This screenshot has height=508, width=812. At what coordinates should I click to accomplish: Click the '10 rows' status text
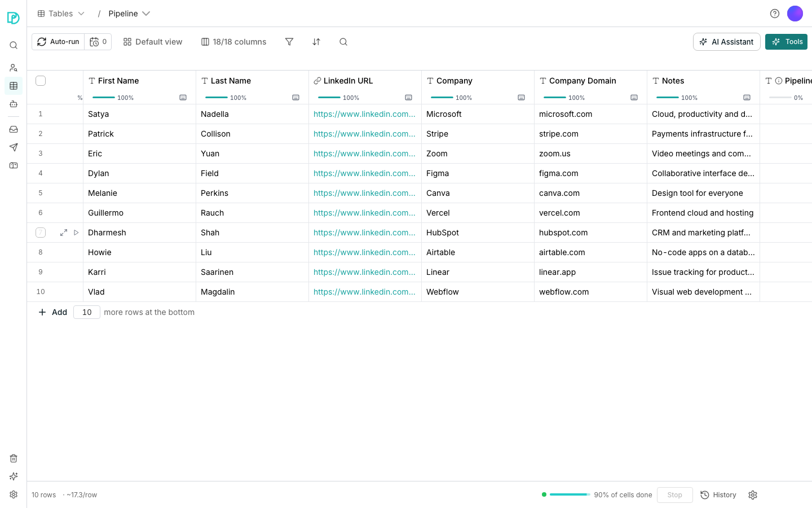point(43,495)
